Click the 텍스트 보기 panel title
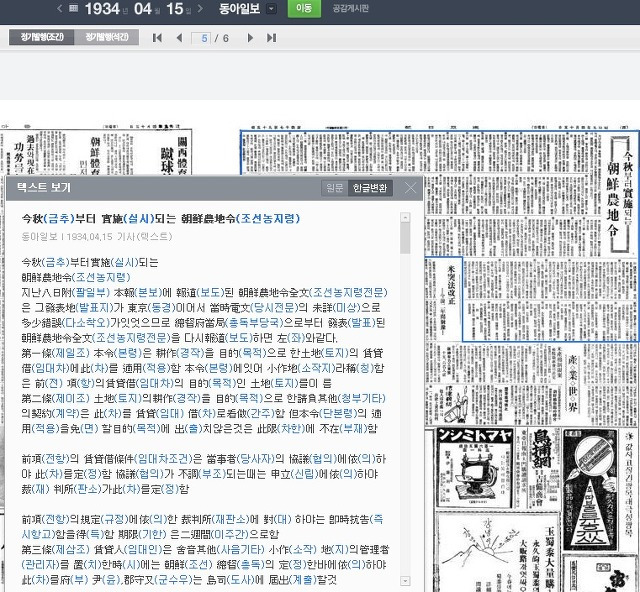Viewport: 640px width, 592px height. pyautogui.click(x=44, y=188)
